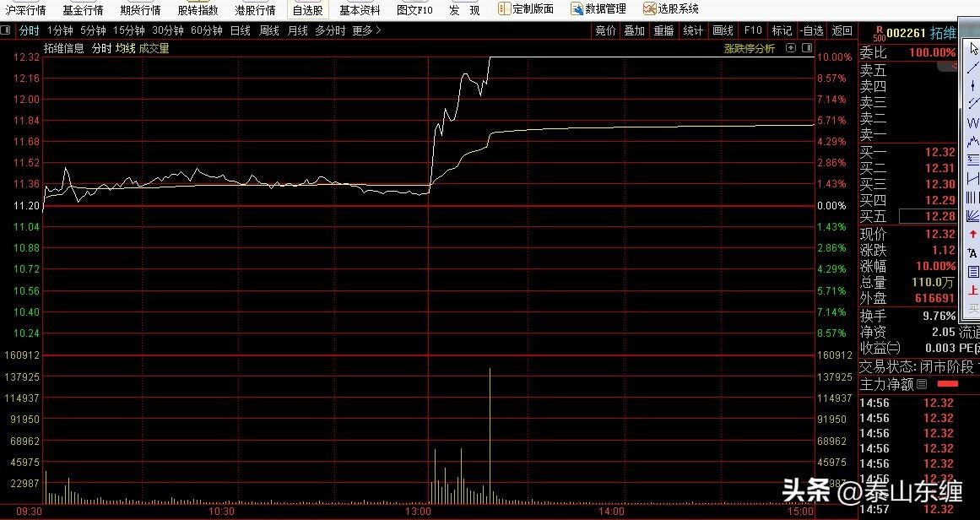Select the trend line drawing tool

pyautogui.click(x=973, y=68)
